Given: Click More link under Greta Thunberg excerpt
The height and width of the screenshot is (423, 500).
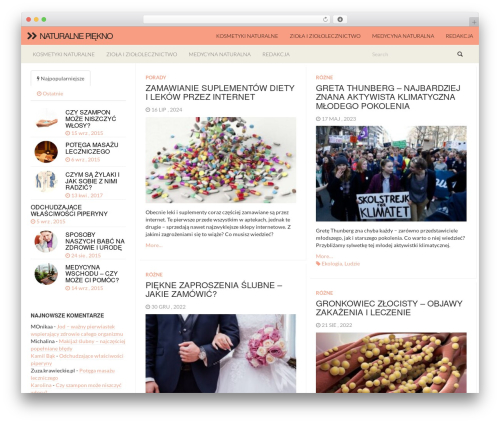Looking at the screenshot, I should tap(324, 256).
